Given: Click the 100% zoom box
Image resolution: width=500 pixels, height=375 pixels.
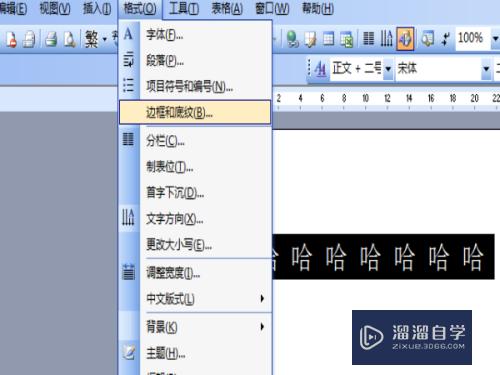Looking at the screenshot, I should tap(473, 38).
